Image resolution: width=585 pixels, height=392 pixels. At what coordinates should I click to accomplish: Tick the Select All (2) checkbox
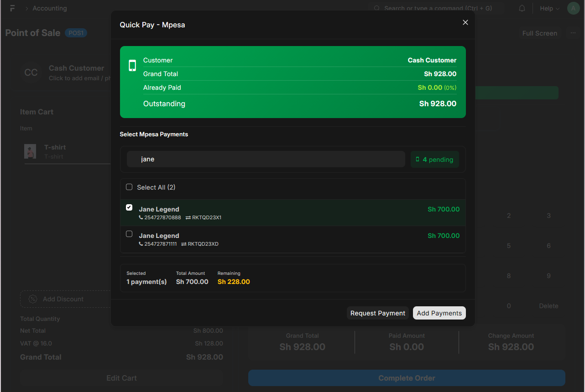tap(129, 187)
